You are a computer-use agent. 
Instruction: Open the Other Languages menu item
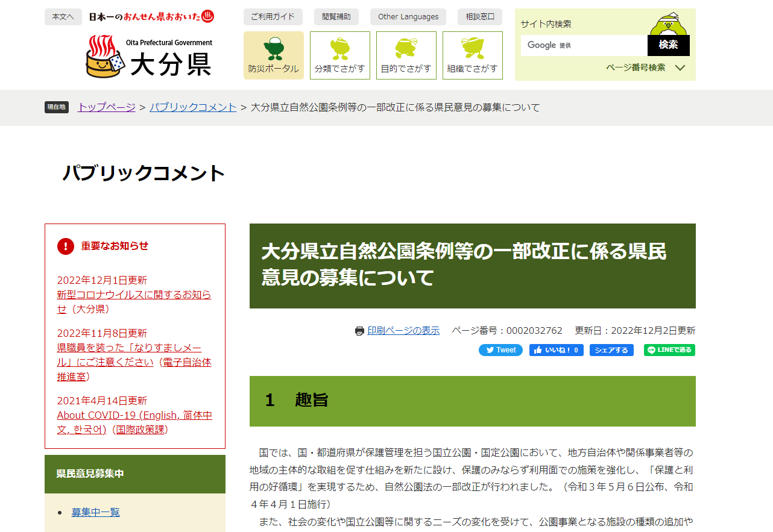click(x=408, y=16)
